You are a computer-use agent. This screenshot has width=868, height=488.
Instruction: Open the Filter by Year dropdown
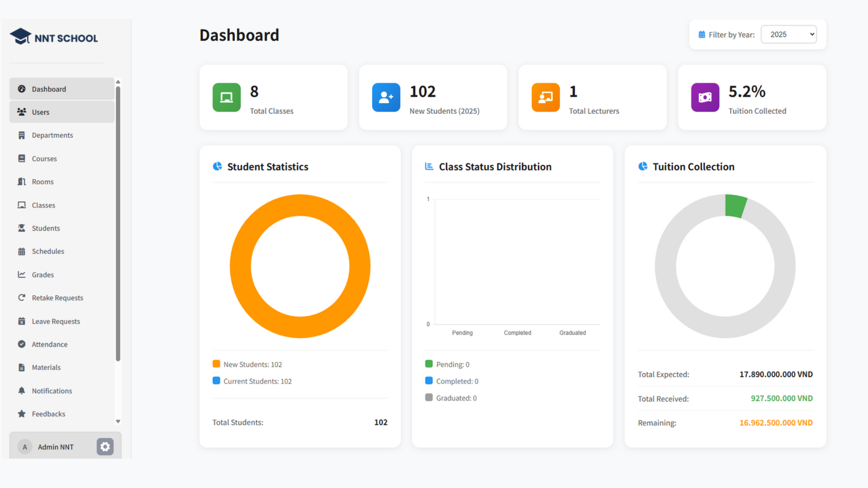pyautogui.click(x=788, y=34)
